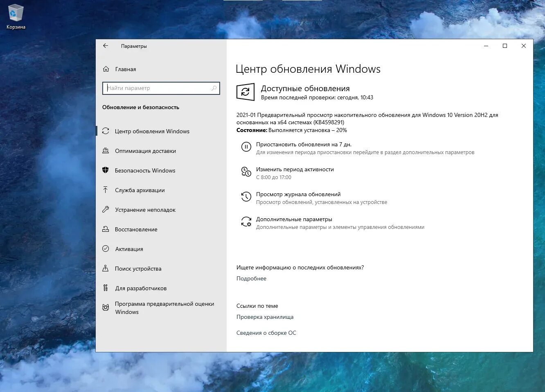This screenshot has width=545, height=392.
Task: Click the Find my device person icon
Action: coord(106,269)
